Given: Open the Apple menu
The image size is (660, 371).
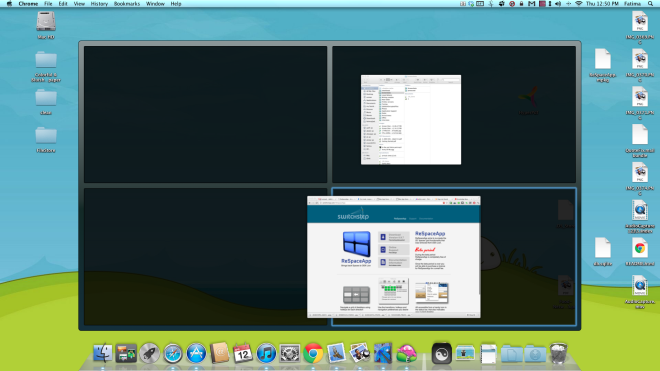Looking at the screenshot, I should pyautogui.click(x=9, y=3).
